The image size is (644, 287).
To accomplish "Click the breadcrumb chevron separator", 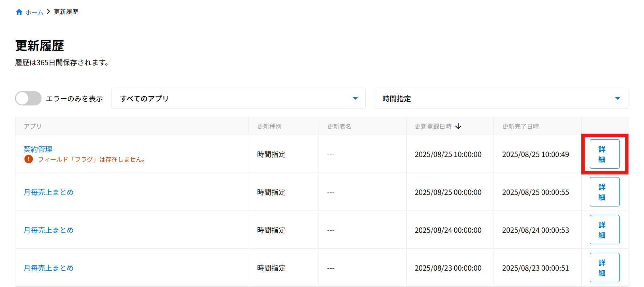I will tap(48, 12).
